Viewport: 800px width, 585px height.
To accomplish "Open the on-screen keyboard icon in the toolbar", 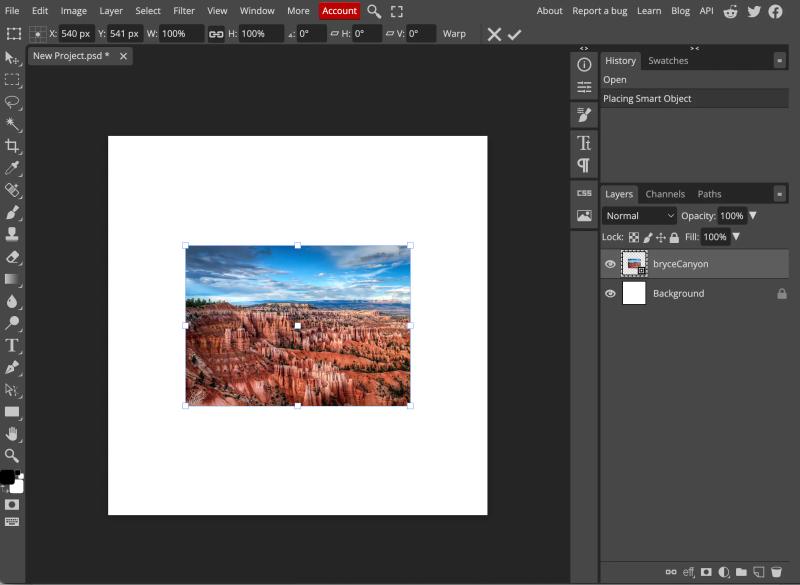I will click(12, 522).
